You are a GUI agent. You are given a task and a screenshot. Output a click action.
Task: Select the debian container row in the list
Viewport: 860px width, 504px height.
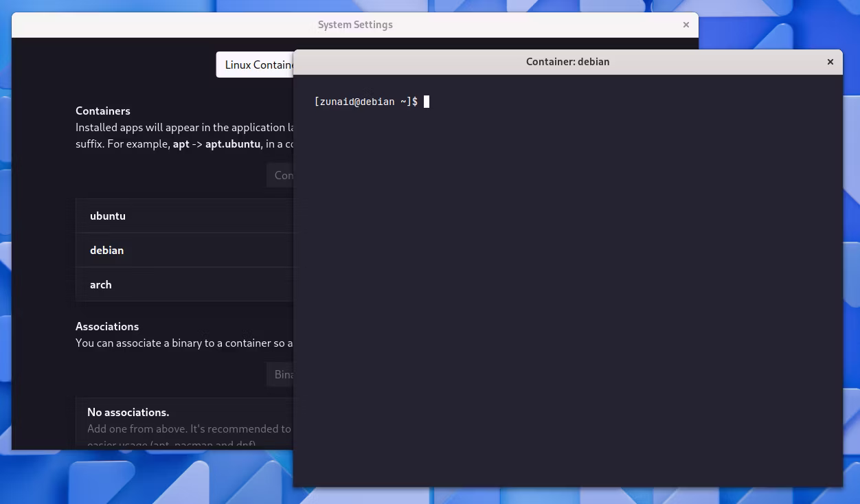pyautogui.click(x=185, y=250)
